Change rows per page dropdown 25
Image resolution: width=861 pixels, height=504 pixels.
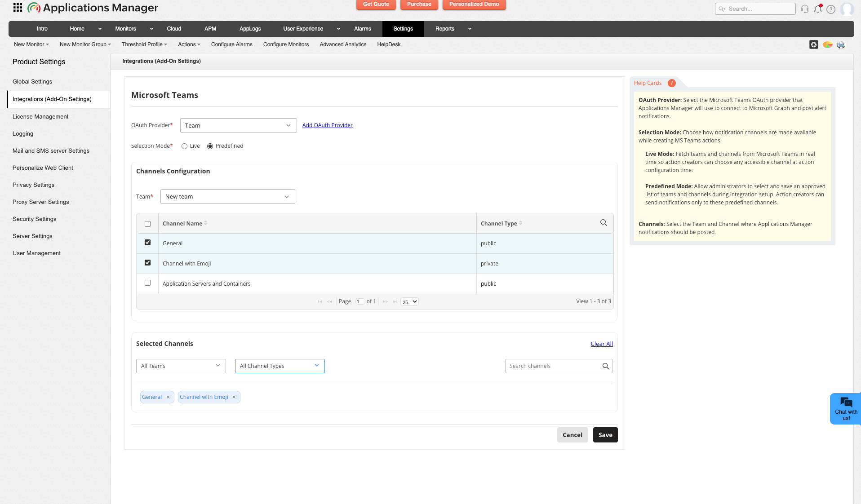click(409, 302)
